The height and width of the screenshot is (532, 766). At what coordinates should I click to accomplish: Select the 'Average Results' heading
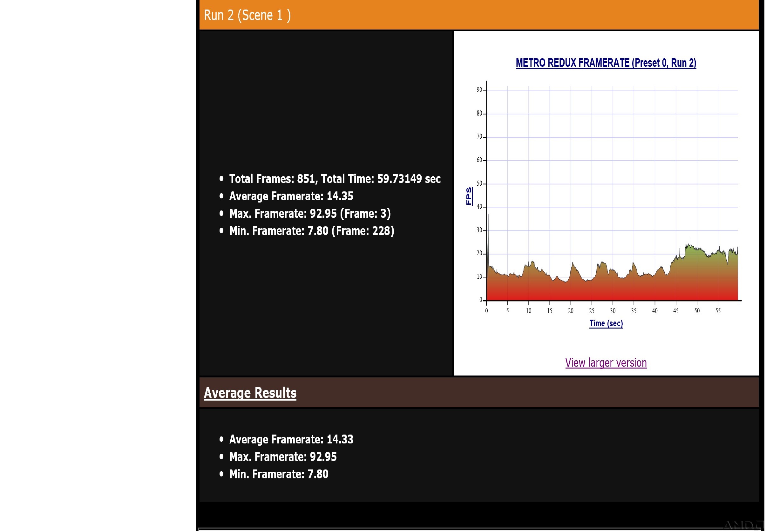(250, 393)
